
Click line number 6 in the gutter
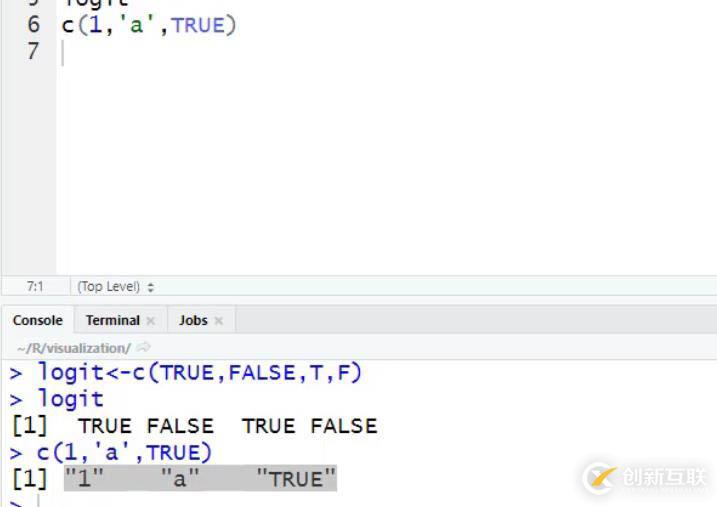(x=33, y=25)
